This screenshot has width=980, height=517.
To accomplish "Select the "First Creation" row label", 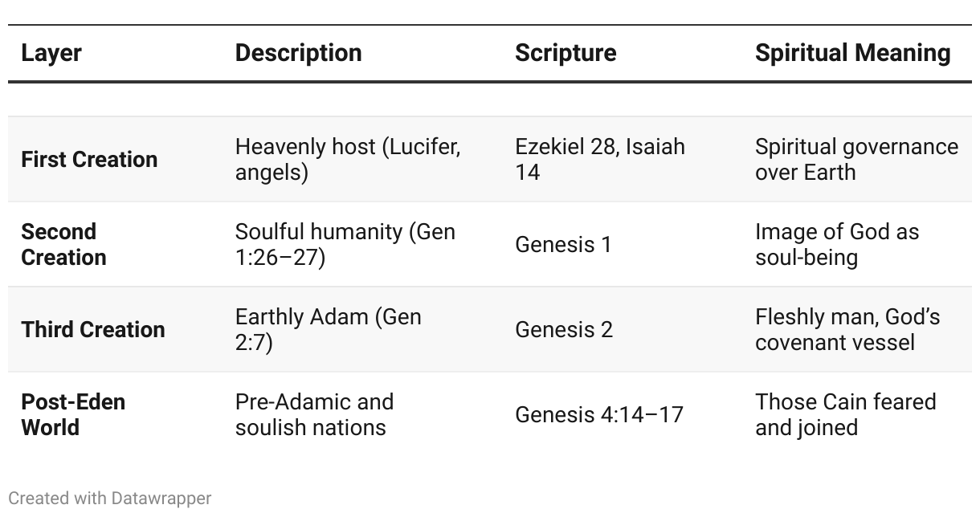I will point(89,159).
